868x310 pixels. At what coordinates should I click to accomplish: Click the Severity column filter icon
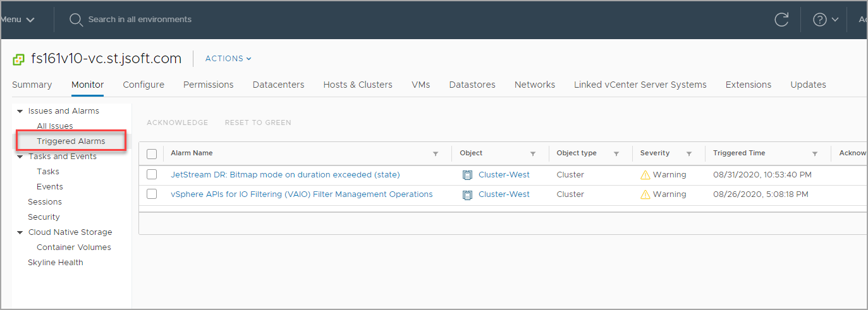tap(690, 153)
